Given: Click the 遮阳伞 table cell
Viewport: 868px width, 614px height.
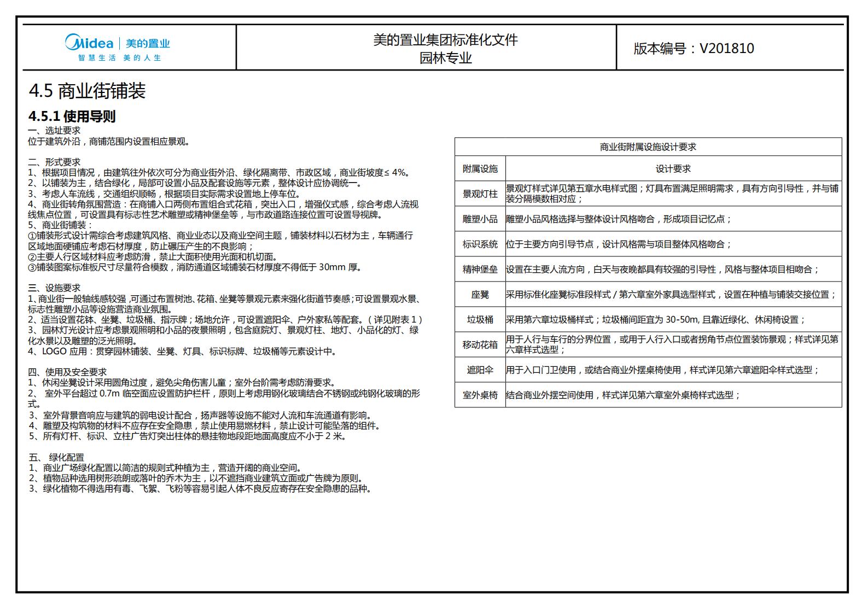Looking at the screenshot, I should click(x=480, y=370).
